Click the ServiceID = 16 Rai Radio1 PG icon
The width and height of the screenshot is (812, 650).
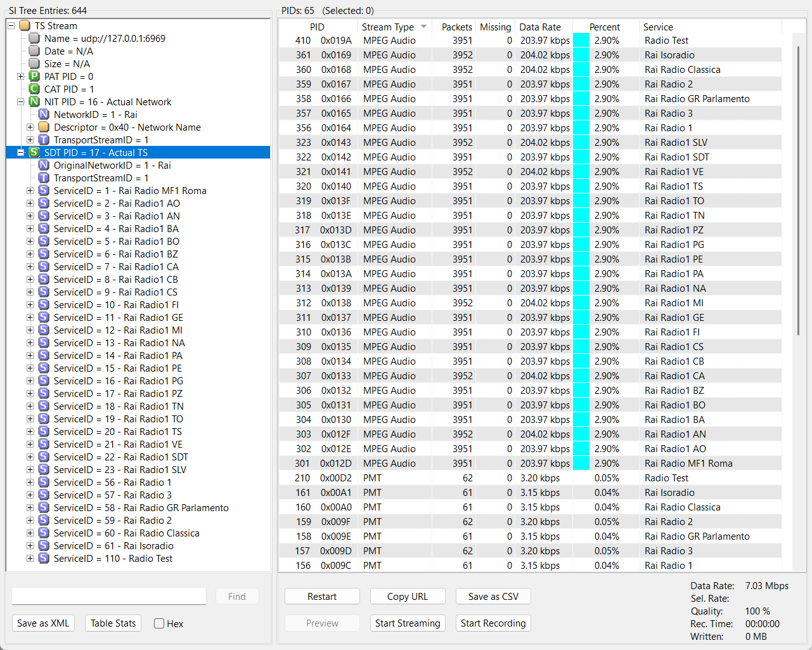point(44,381)
